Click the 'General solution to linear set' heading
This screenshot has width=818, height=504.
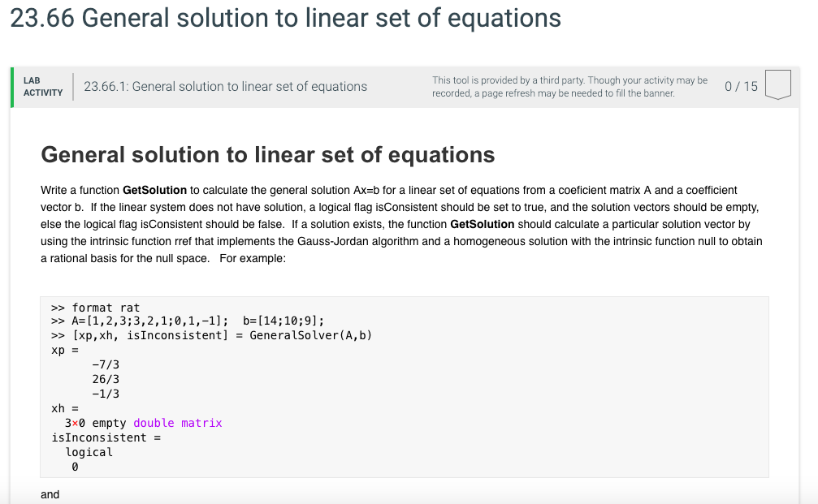[269, 154]
